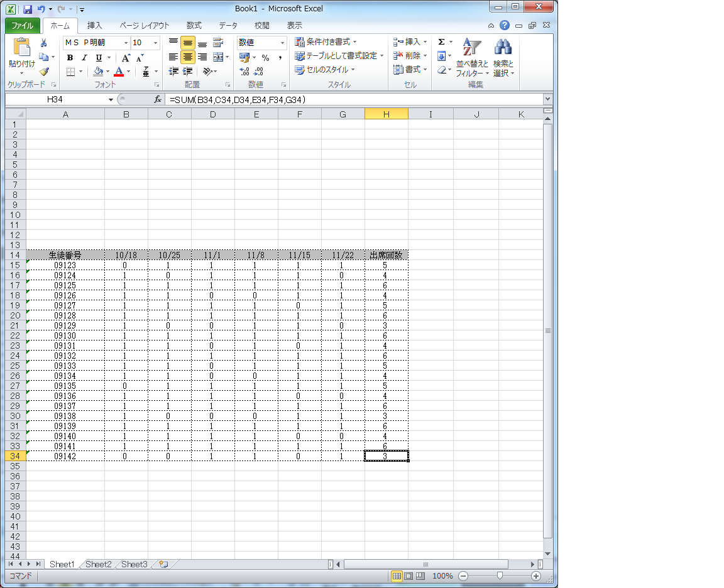
Task: Open the Sheet2 worksheet tab
Action: [99, 564]
